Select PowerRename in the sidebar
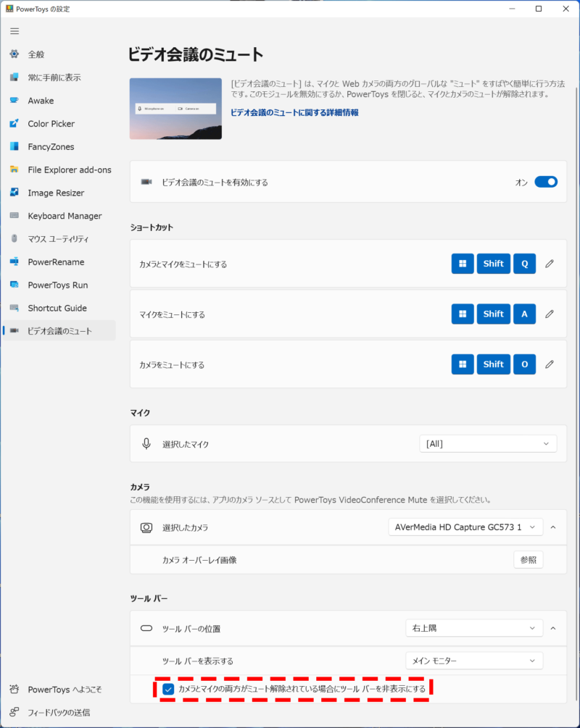Viewport: 580px width, 728px height. pyautogui.click(x=59, y=262)
